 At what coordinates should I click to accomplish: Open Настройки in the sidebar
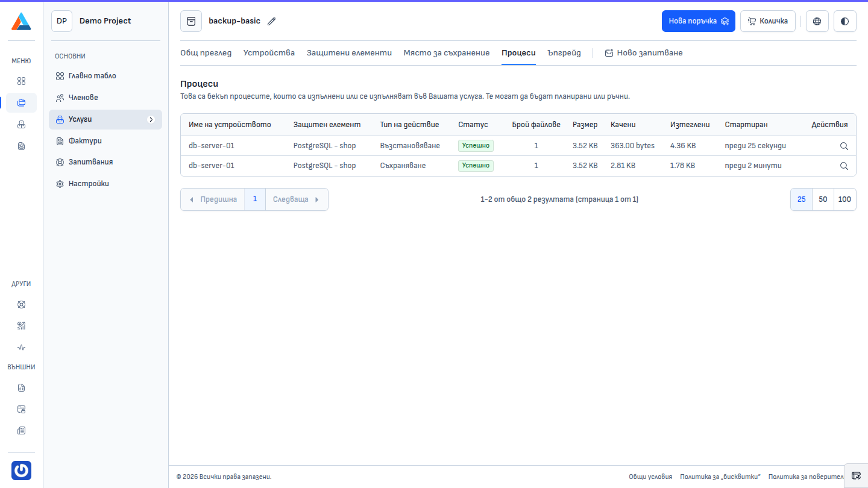point(105,184)
